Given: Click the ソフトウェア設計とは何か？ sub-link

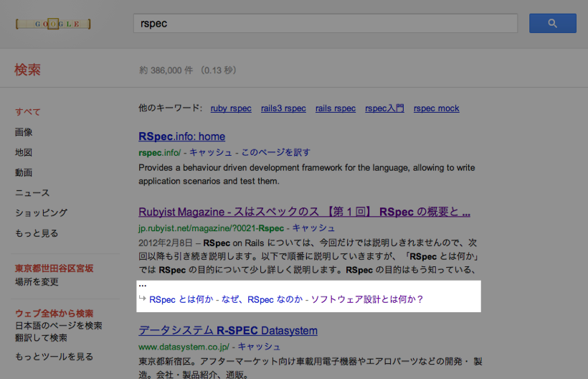Looking at the screenshot, I should tap(367, 299).
